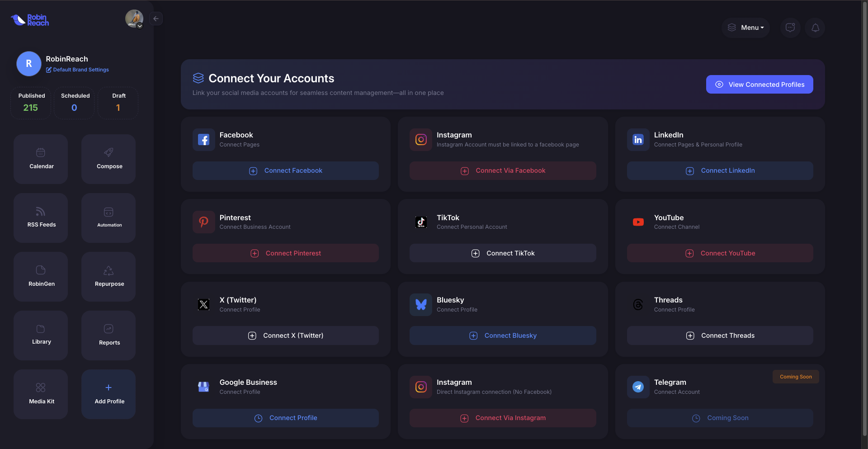Open the Automation tile
Viewport: 868px width, 449px height.
click(x=108, y=218)
